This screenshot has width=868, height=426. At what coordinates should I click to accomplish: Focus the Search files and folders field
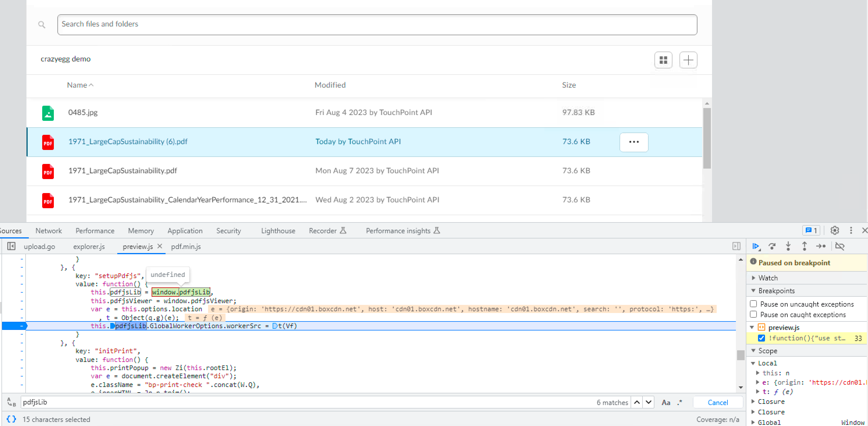coord(377,25)
